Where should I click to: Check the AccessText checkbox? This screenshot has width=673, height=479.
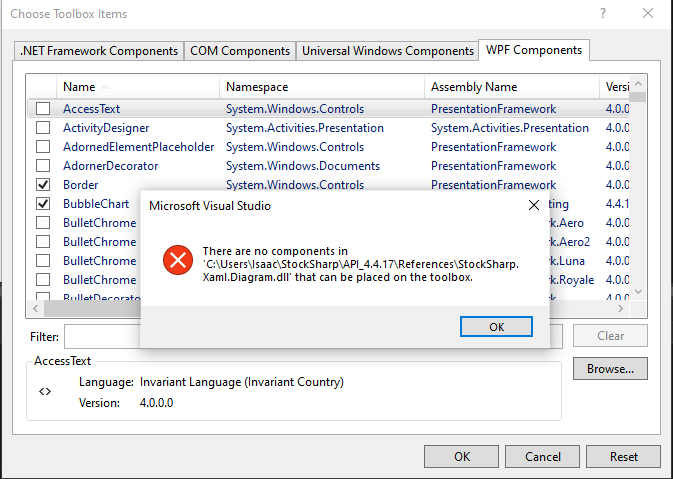pyautogui.click(x=43, y=109)
